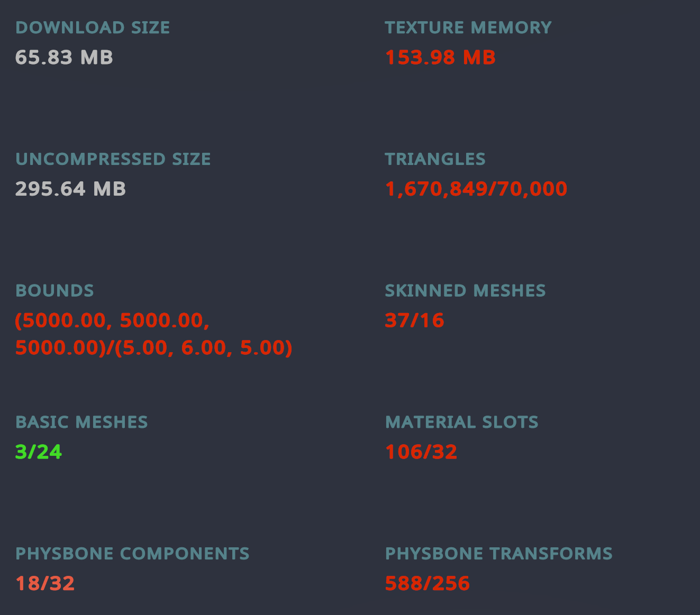Select the 1,670,849/70,000 triangles count
Image resolution: width=700 pixels, height=615 pixels.
[x=476, y=189]
